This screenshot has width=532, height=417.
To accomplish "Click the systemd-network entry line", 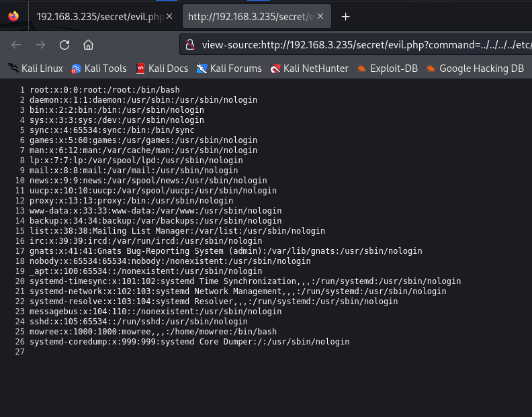I will (238, 291).
